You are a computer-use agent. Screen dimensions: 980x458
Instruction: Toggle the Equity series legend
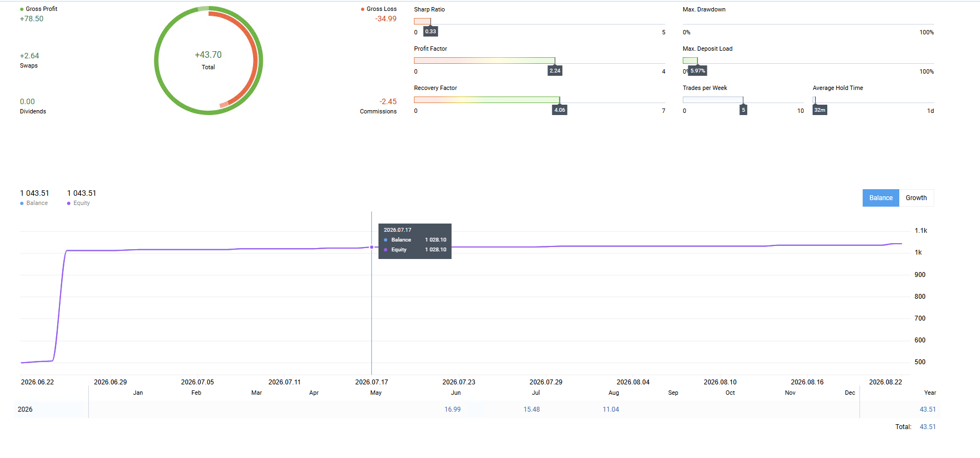pos(79,203)
